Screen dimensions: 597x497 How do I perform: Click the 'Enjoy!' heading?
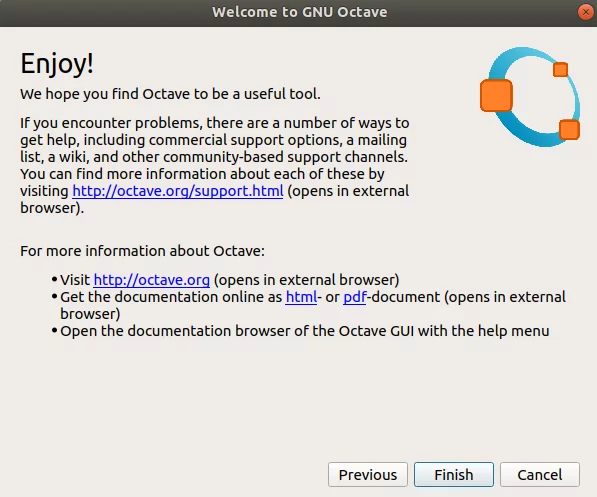(x=57, y=63)
